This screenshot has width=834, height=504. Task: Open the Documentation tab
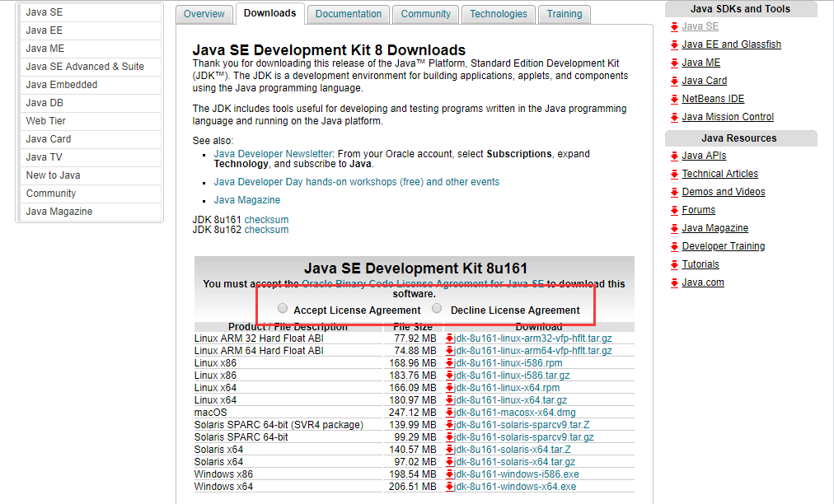coord(349,14)
